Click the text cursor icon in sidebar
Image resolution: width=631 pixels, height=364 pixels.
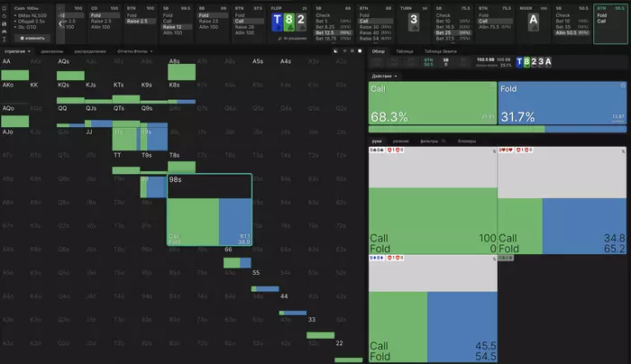click(x=4, y=39)
